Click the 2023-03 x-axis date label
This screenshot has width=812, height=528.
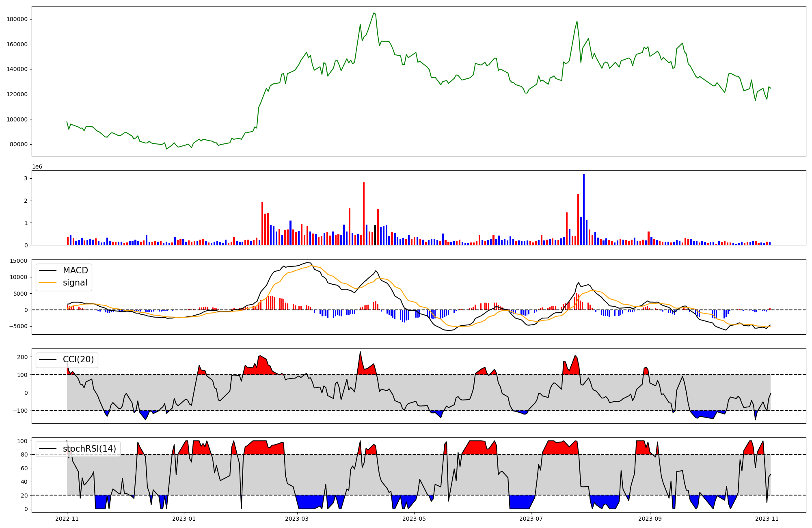297,519
